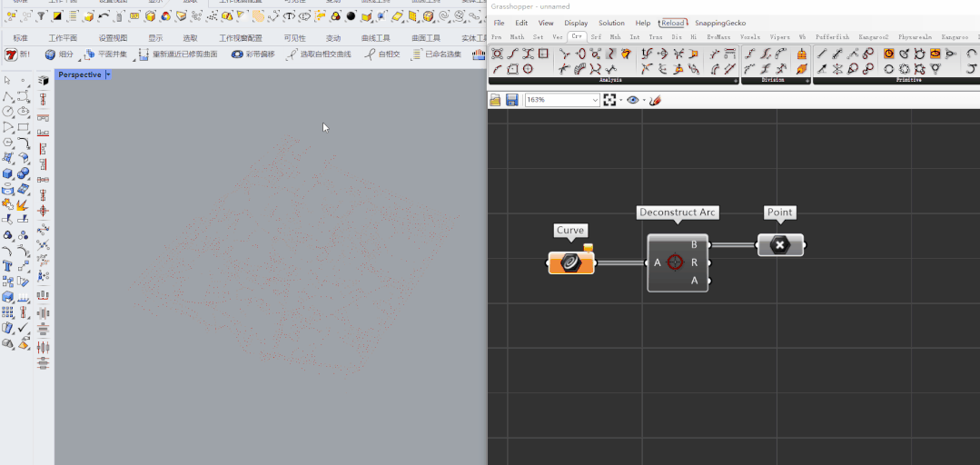Click the 已命名选集 button
This screenshot has height=465, width=980.
(x=437, y=54)
